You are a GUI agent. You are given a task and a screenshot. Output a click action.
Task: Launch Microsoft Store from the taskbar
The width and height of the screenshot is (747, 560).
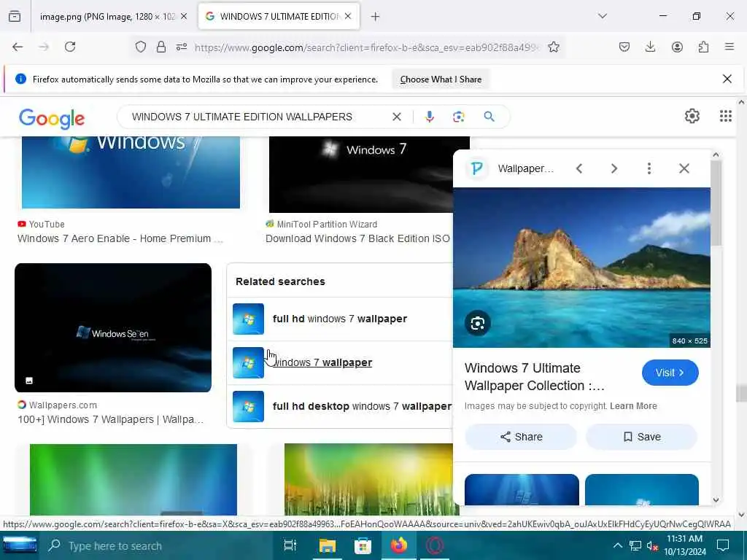coord(363,545)
